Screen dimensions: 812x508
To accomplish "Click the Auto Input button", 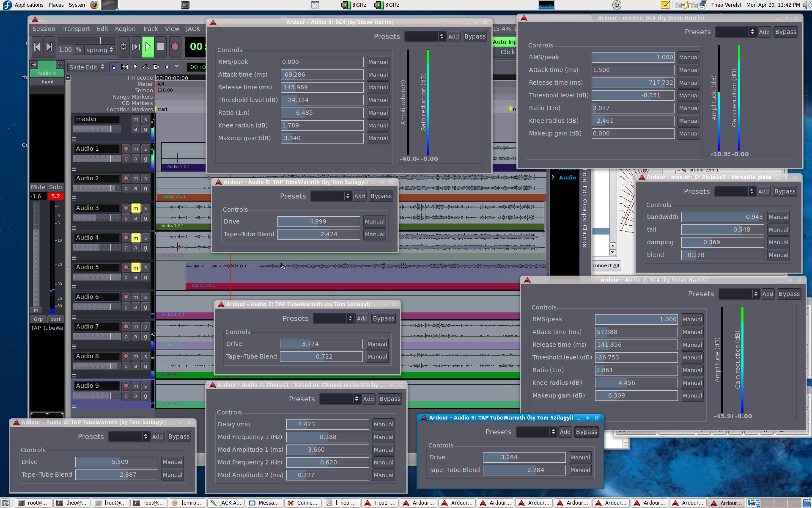I will point(505,42).
